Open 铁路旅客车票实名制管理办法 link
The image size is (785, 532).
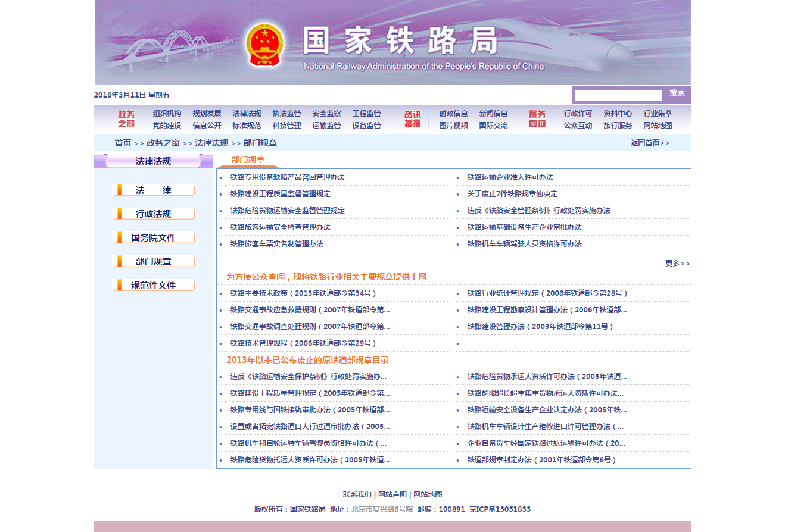pos(276,244)
